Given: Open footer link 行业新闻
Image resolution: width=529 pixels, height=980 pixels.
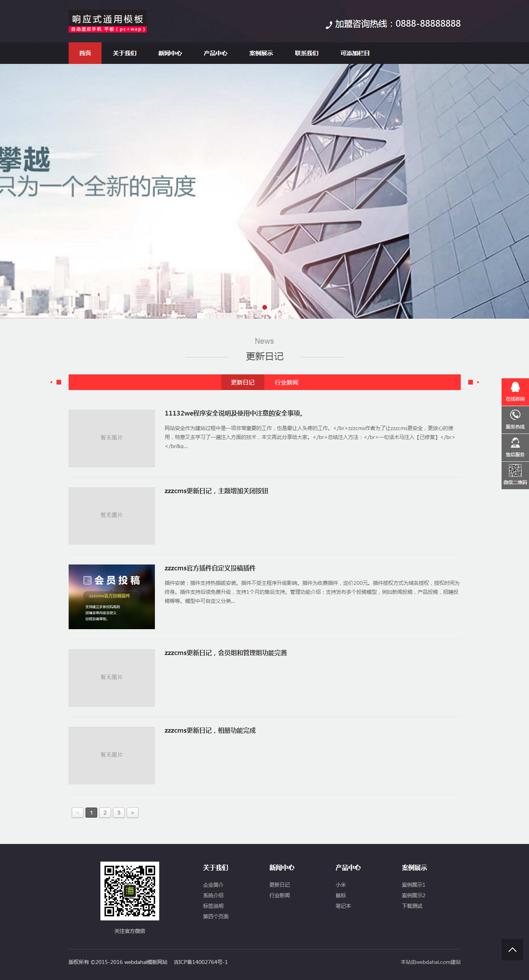Looking at the screenshot, I should (280, 895).
